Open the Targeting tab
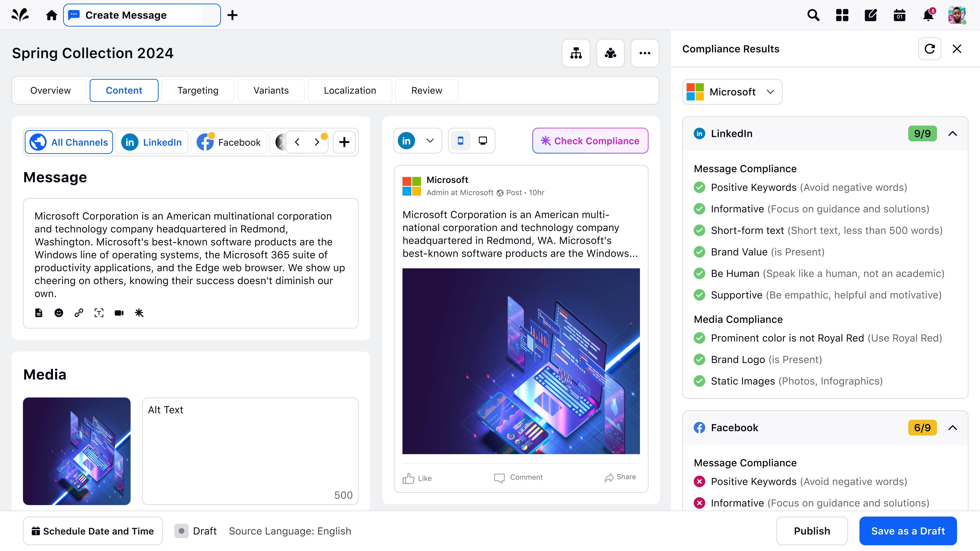The image size is (980, 551). click(197, 90)
